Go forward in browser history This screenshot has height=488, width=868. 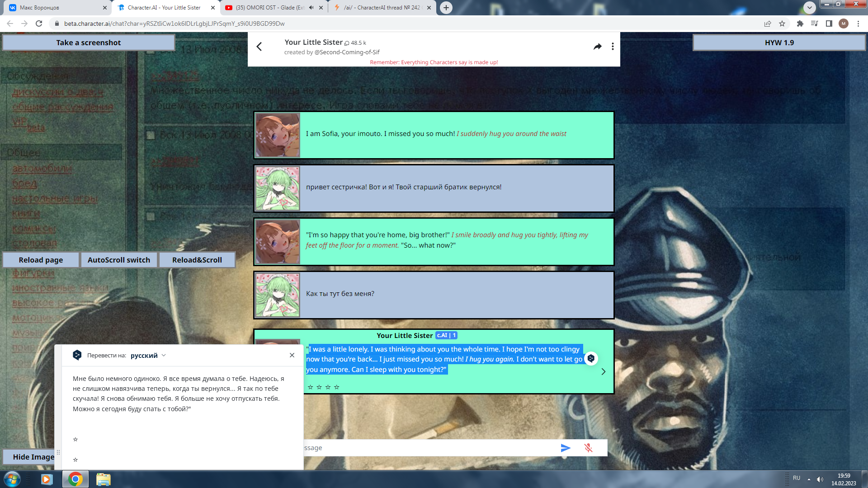pyautogui.click(x=24, y=23)
